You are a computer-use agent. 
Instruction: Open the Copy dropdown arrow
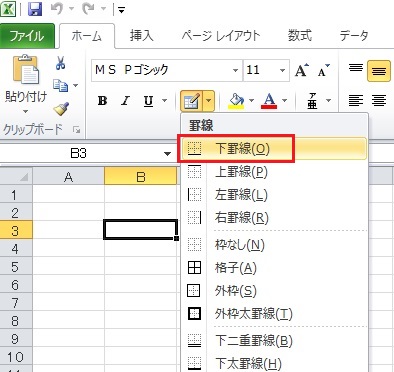tap(76, 85)
